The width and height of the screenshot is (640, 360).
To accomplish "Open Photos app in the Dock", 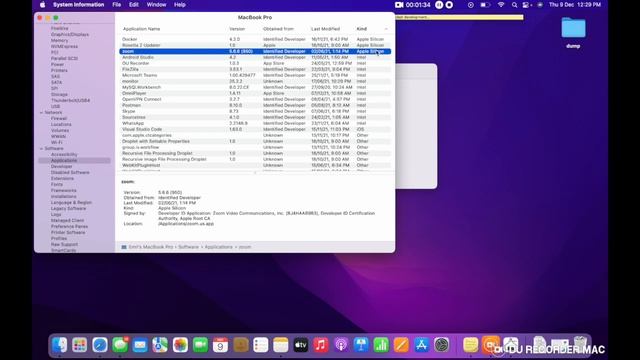I will [180, 345].
